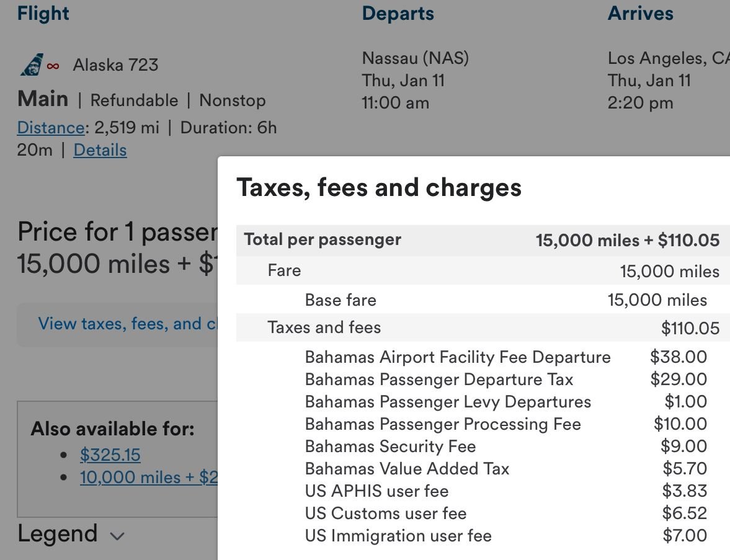This screenshot has height=560, width=730.
Task: Click Bahamas Airport Facility Fee Departure entry
Action: (x=457, y=357)
